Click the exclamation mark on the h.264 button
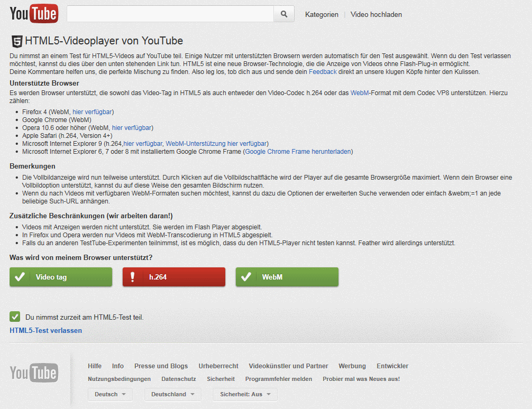The height and width of the screenshot is (409, 532). coord(133,277)
